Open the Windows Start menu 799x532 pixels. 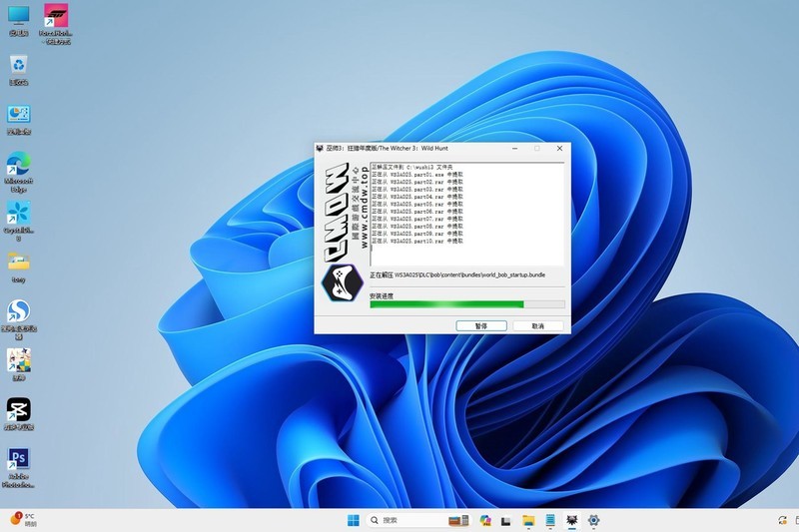354,520
